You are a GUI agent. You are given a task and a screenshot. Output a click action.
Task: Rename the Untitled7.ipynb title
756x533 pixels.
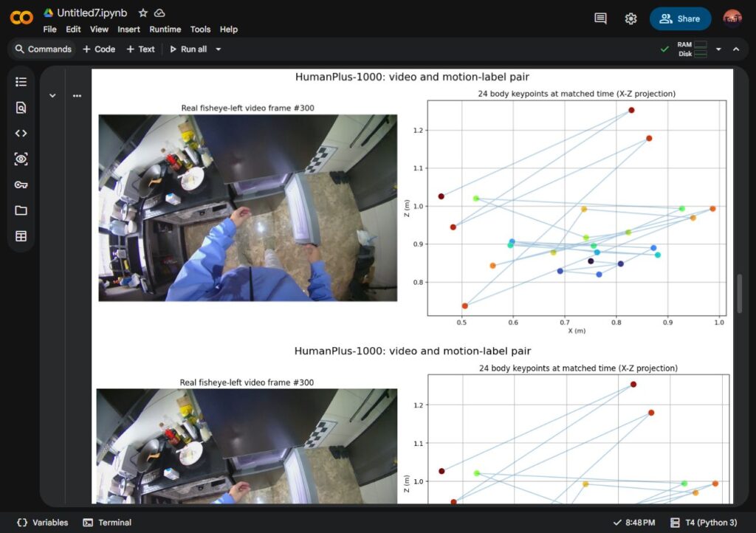tap(92, 13)
